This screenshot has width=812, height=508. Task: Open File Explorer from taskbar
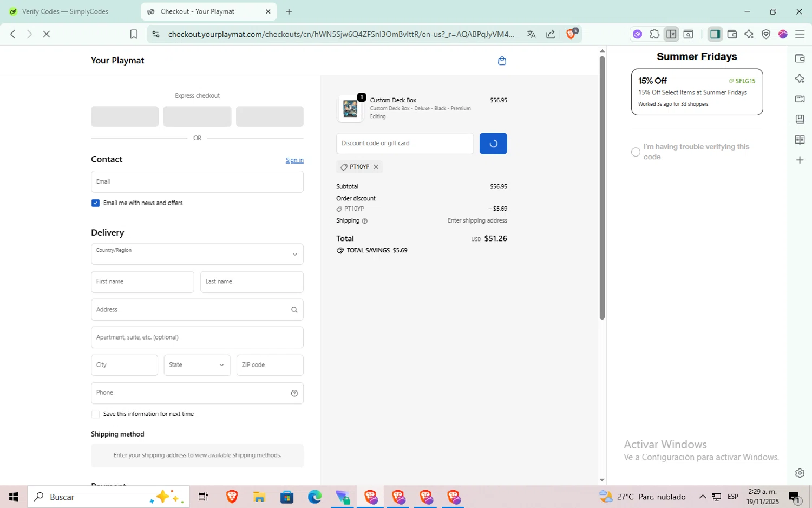[259, 497]
